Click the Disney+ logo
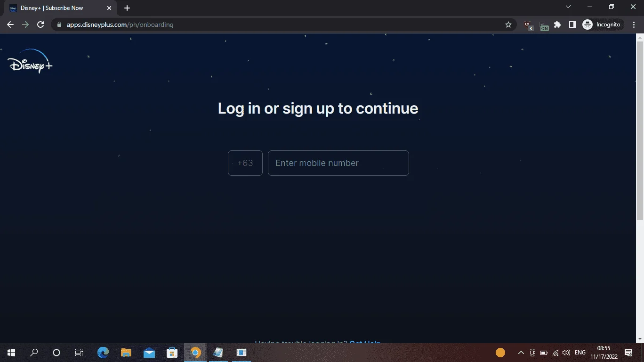644x362 pixels. [x=30, y=62]
